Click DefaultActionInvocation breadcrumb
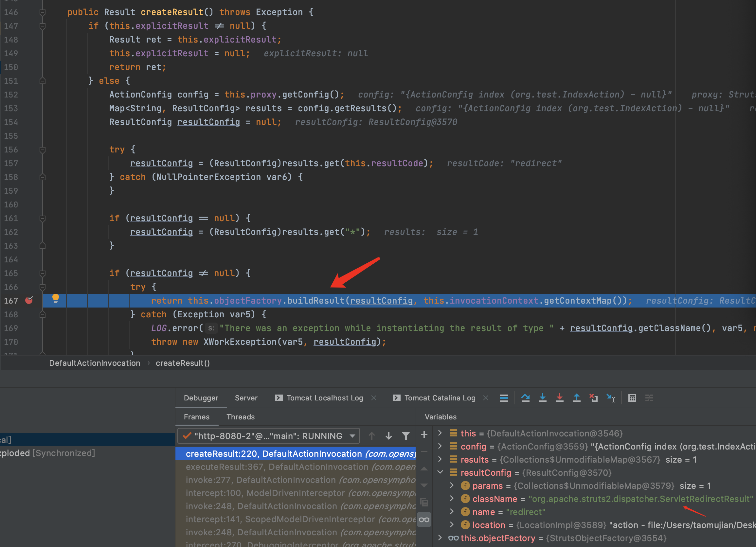The width and height of the screenshot is (756, 547). 95,363
